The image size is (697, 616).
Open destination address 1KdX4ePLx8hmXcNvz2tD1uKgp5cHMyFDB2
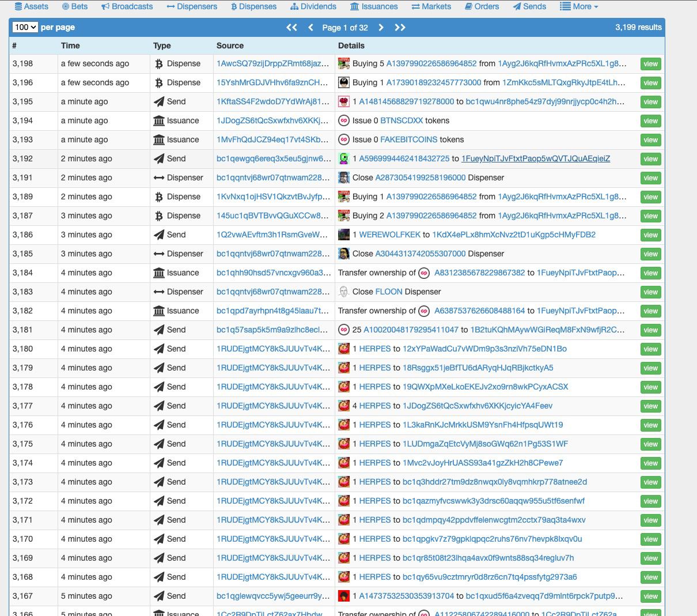coord(514,235)
